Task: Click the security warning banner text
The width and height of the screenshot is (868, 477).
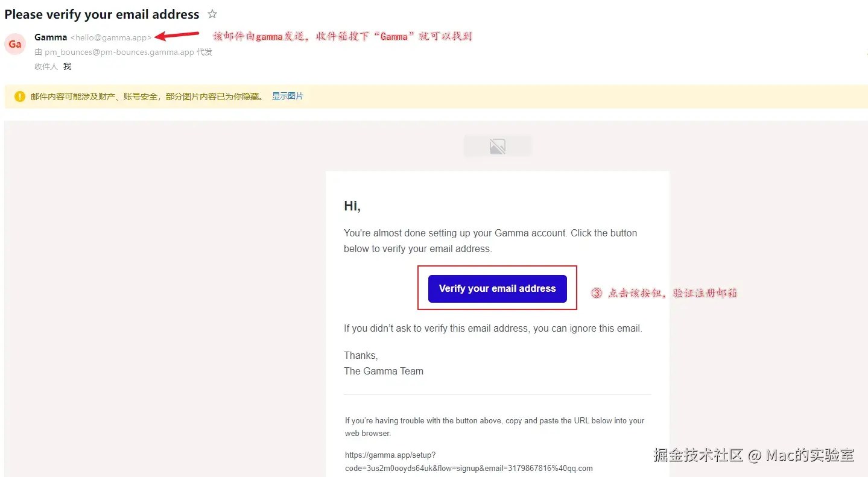Action: pos(147,96)
